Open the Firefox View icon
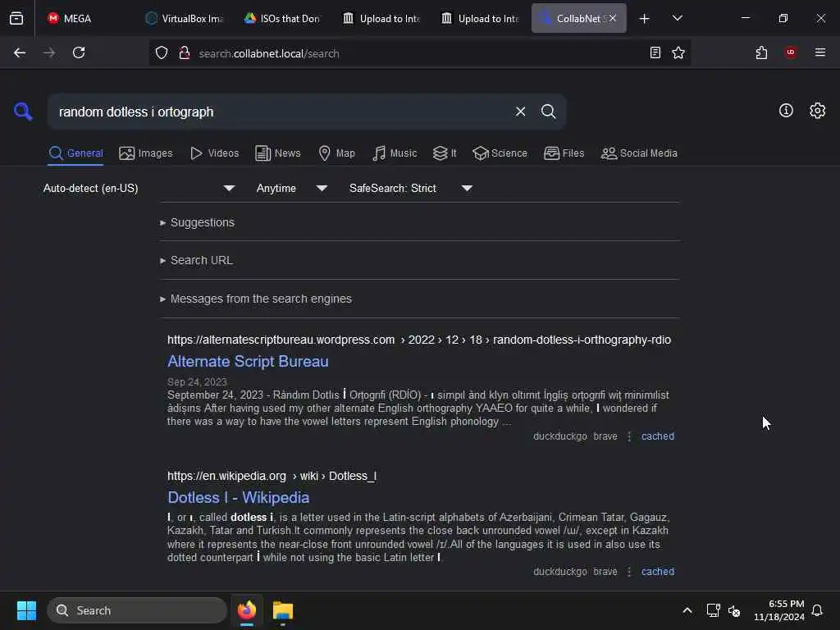The image size is (840, 630). [x=16, y=18]
